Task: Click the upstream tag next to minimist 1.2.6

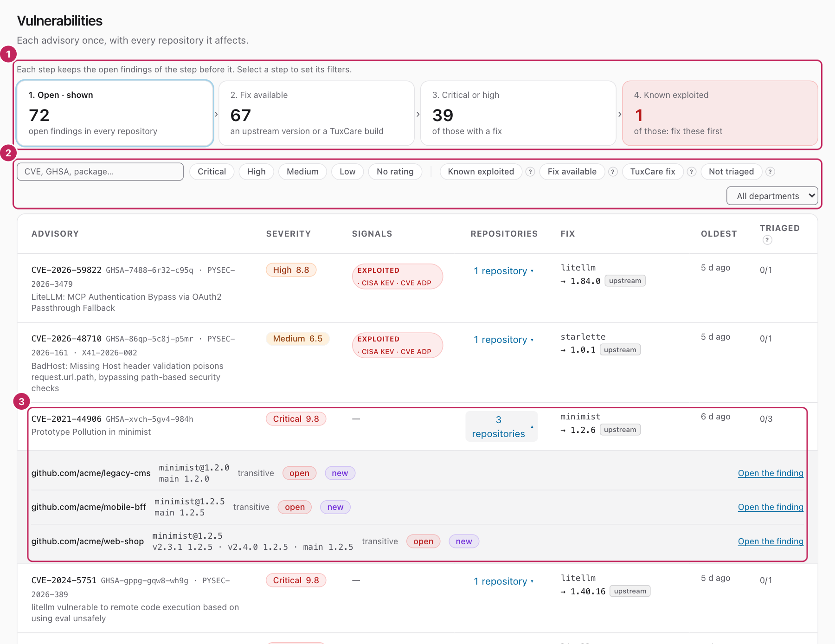Action: click(x=620, y=430)
